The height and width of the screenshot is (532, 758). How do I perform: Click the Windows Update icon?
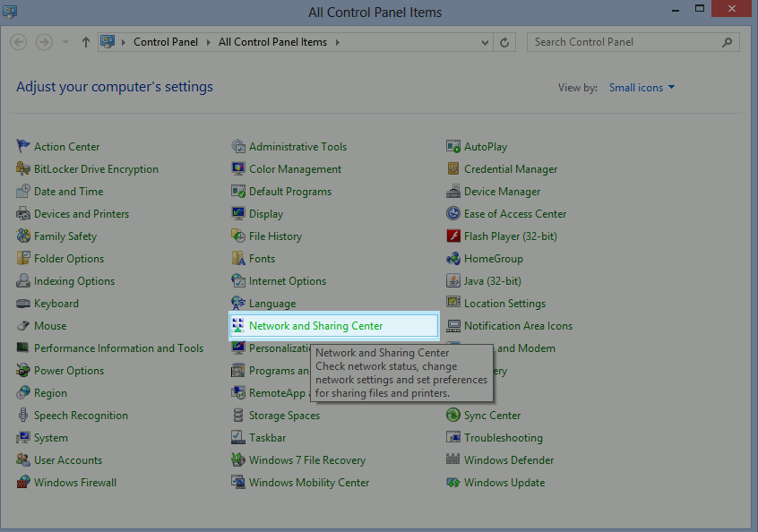tap(454, 483)
